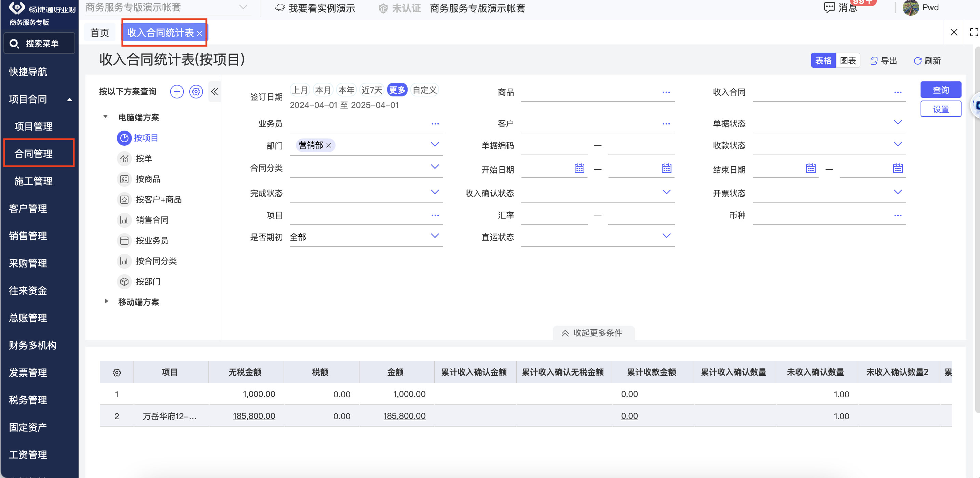Select the 近7天 date range
This screenshot has height=478, width=980.
[x=372, y=90]
